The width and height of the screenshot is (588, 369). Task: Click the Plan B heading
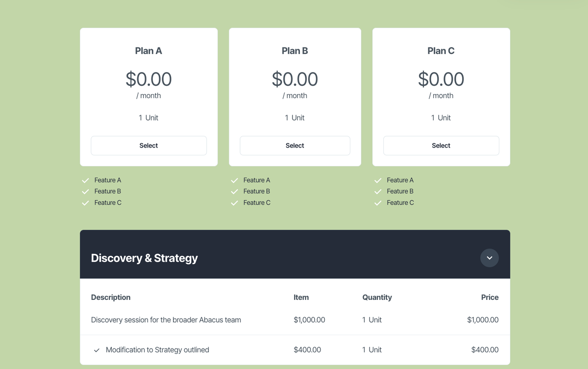click(x=294, y=50)
